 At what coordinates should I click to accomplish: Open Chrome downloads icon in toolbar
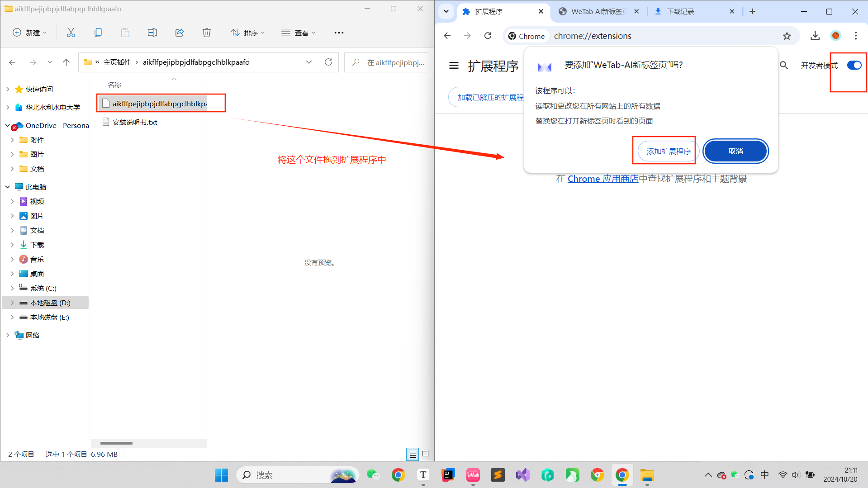click(x=815, y=36)
